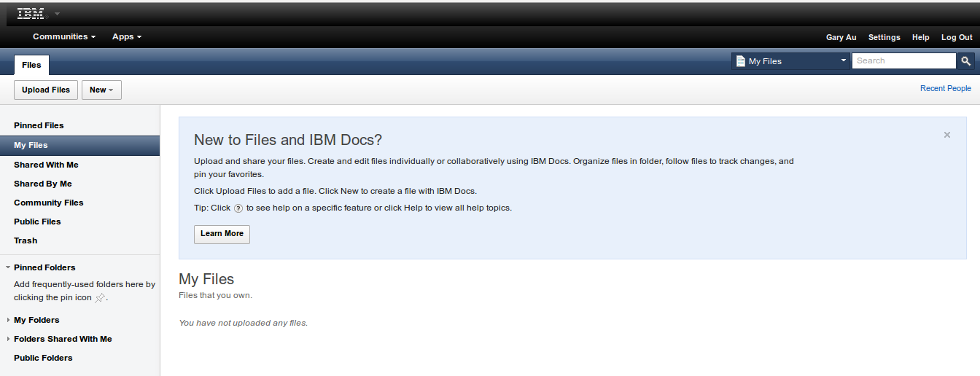The width and height of the screenshot is (980, 376).
Task: Select Pinned Files in the sidebar
Action: [x=39, y=125]
